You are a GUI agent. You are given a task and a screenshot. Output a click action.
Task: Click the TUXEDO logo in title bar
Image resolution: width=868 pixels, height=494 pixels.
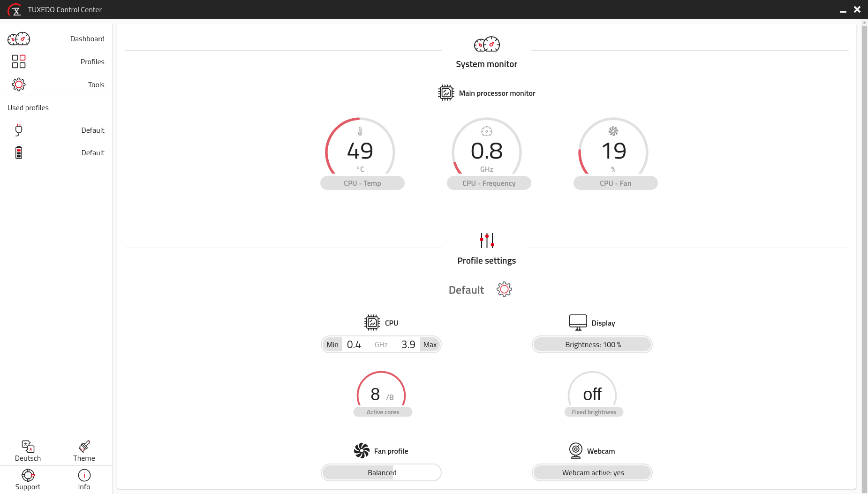(15, 9)
